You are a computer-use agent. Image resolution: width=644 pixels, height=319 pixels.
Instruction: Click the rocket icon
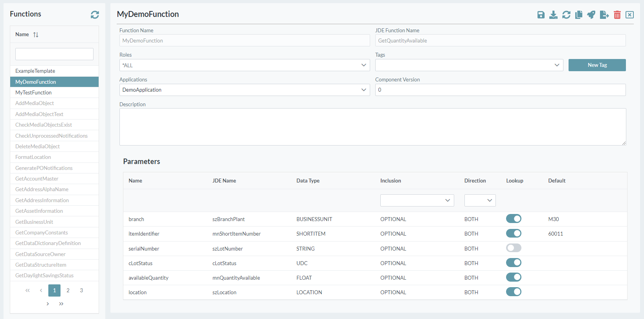coord(591,15)
